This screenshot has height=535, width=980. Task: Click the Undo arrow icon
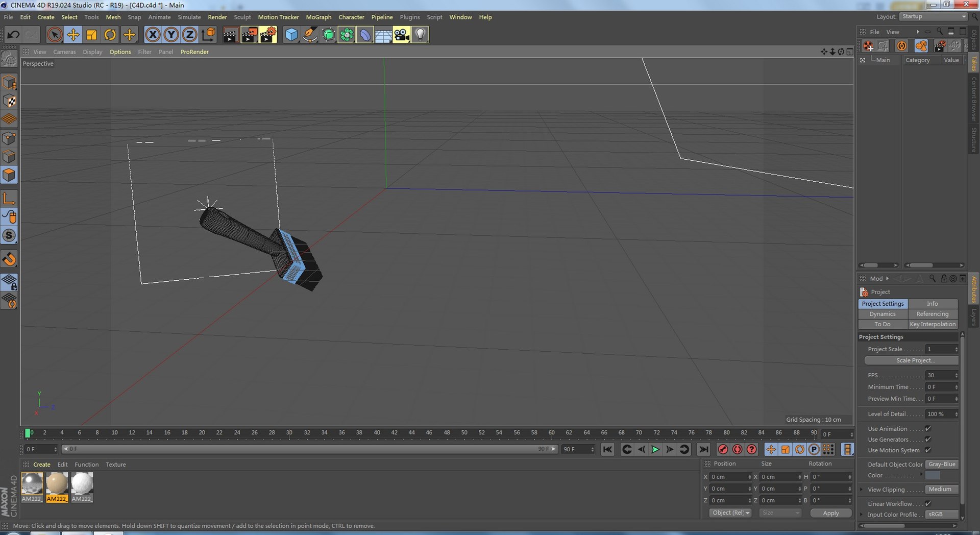[13, 35]
